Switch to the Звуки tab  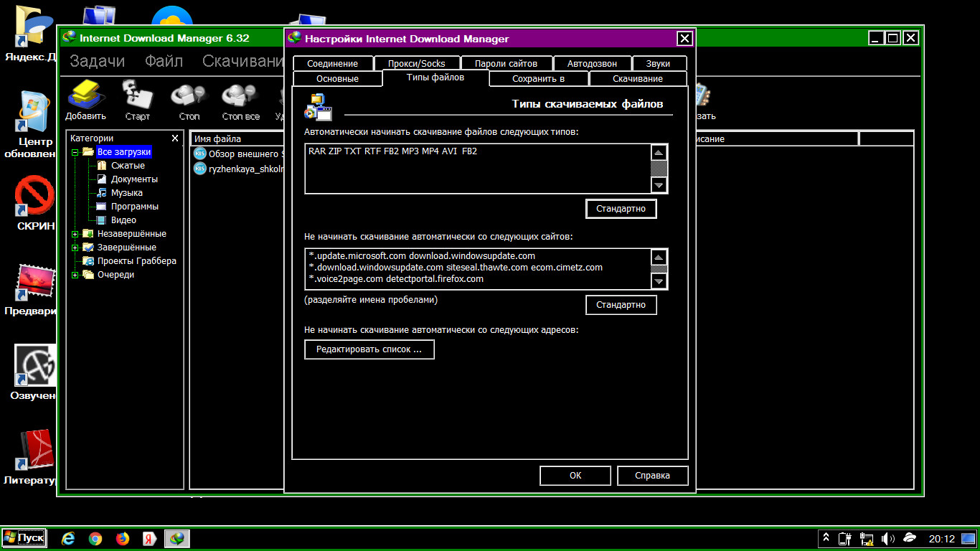click(x=658, y=63)
